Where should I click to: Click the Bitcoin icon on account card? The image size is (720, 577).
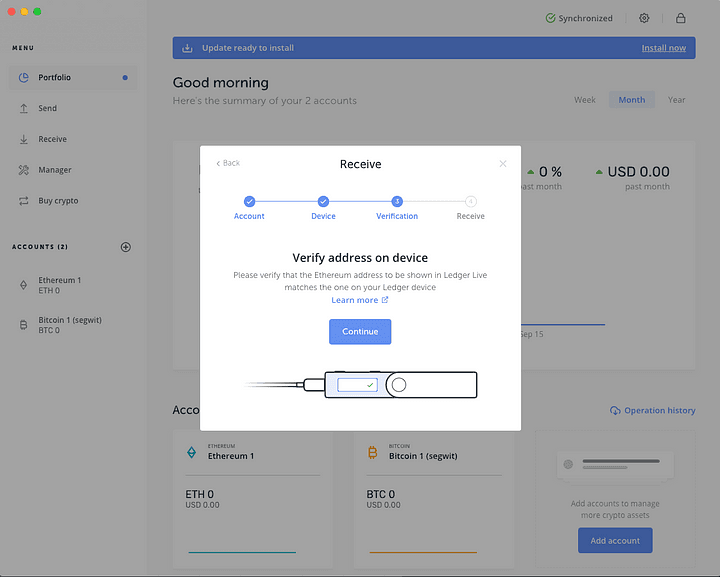click(372, 452)
